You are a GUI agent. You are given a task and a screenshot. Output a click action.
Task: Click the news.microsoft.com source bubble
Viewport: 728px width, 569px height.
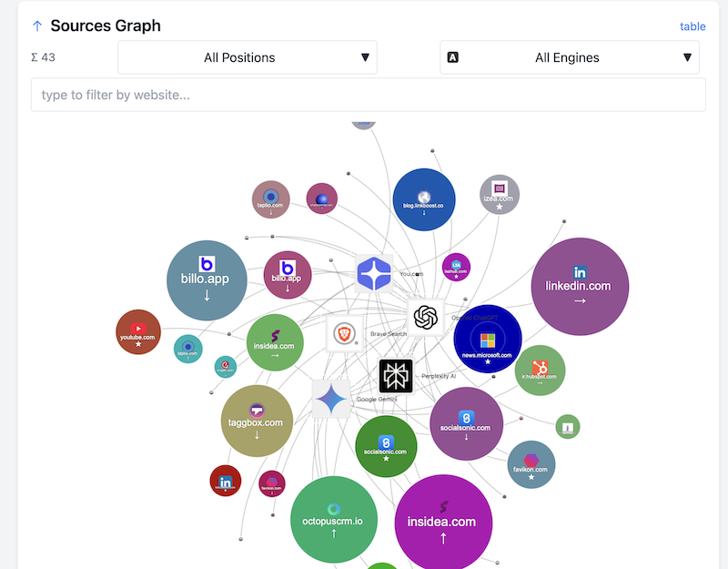pyautogui.click(x=488, y=339)
